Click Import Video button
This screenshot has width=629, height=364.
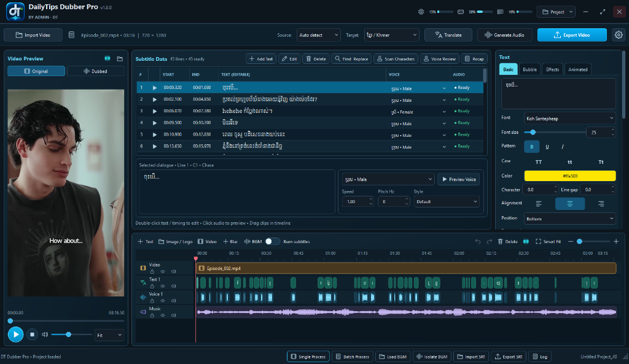(33, 35)
